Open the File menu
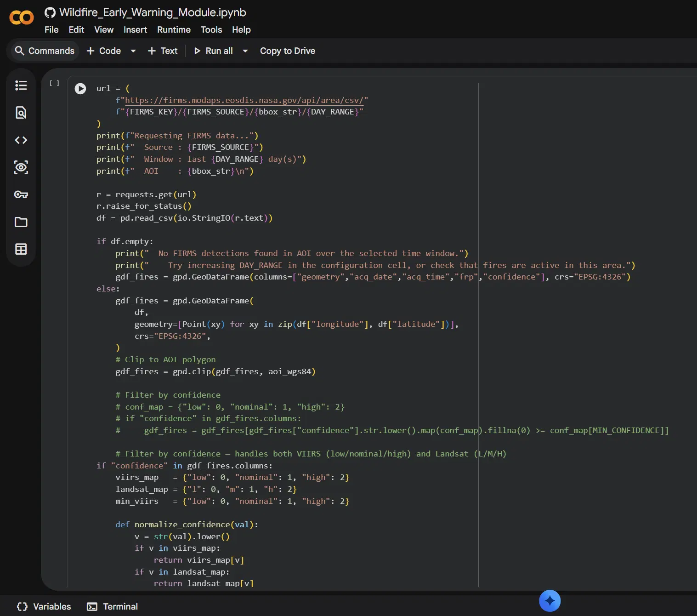The image size is (697, 616). click(51, 29)
